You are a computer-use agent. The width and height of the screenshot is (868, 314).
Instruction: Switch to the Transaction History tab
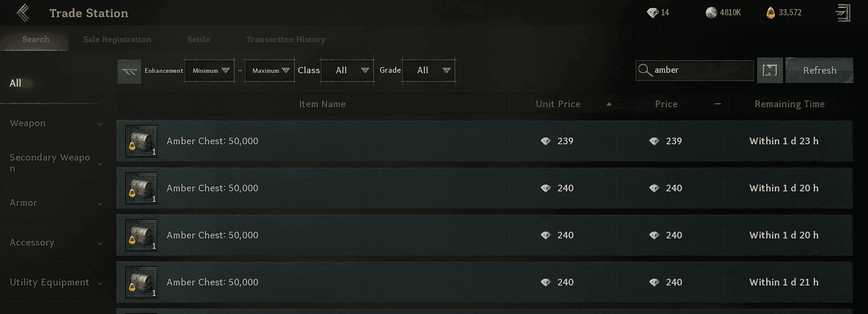coord(285,39)
